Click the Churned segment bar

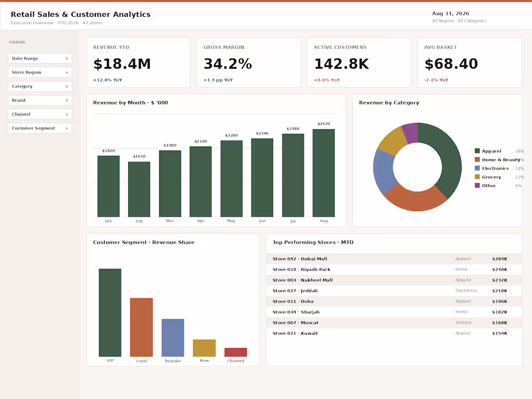(x=236, y=352)
